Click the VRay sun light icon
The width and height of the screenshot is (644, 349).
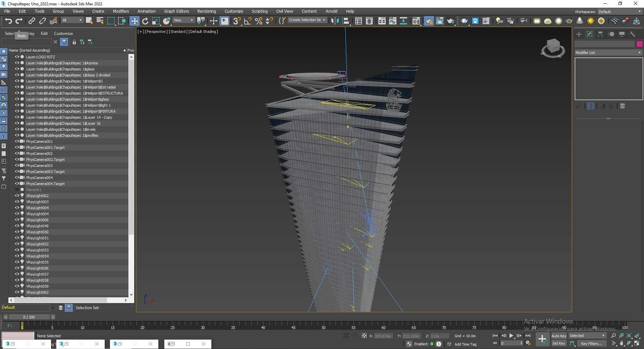pyautogui.click(x=590, y=21)
